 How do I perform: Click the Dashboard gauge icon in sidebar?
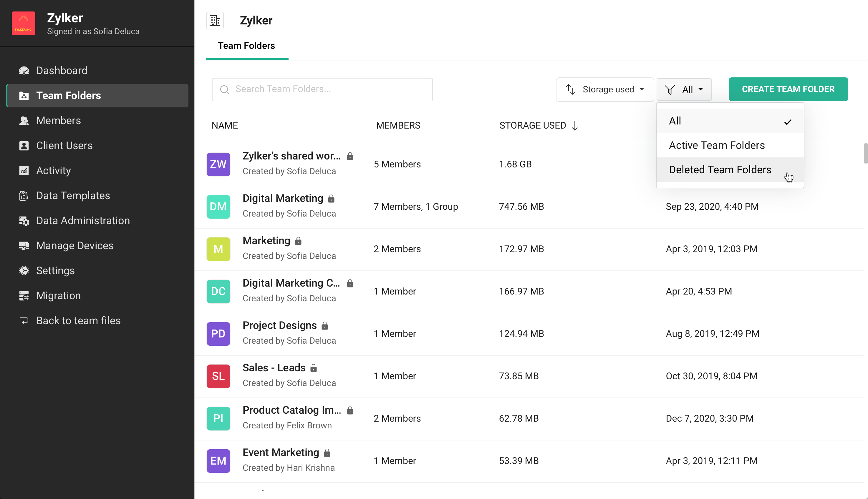[24, 71]
